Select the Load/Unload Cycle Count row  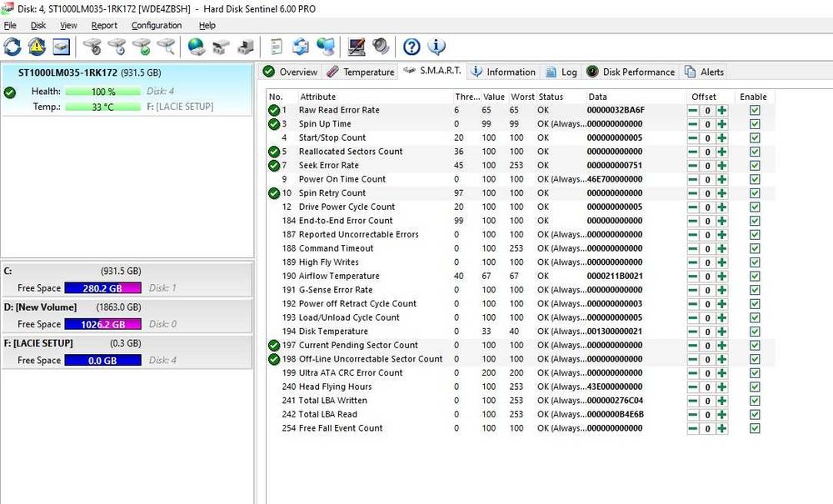[521, 317]
